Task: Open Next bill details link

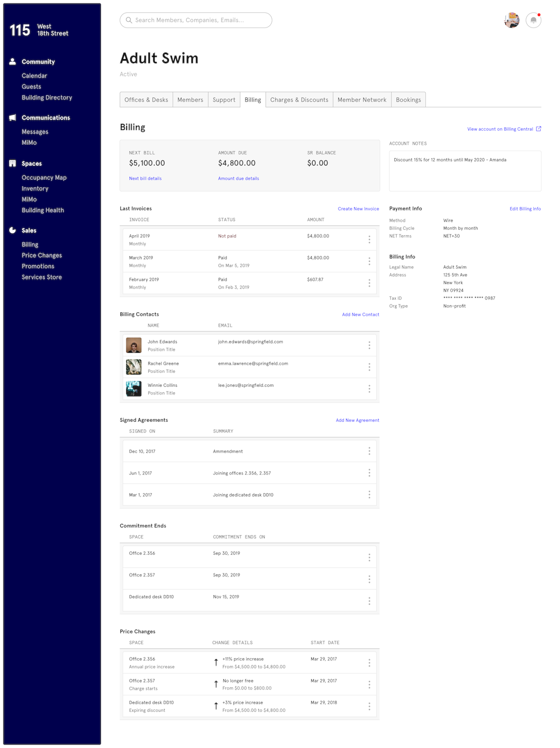Action: coord(145,179)
